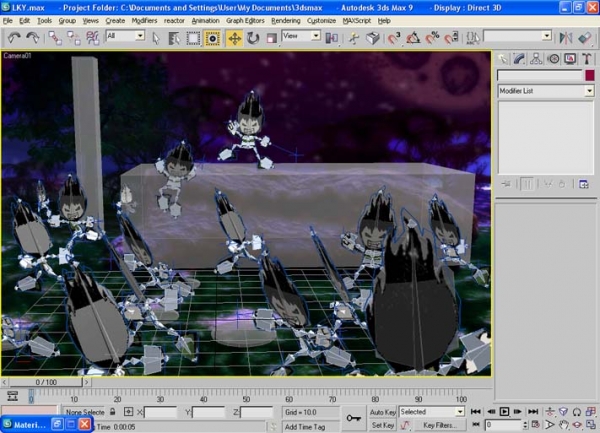The height and width of the screenshot is (433, 600).
Task: Activate the Select and Scale tool
Action: [x=272, y=38]
